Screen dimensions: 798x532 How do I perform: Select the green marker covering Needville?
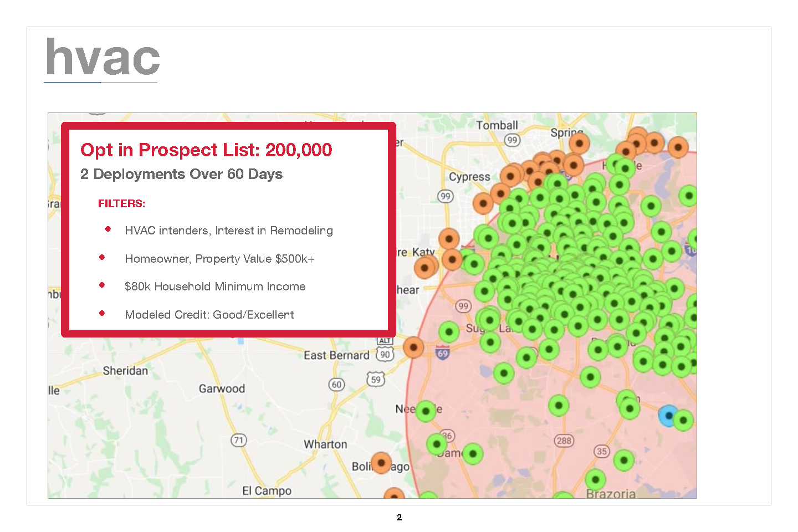click(426, 411)
